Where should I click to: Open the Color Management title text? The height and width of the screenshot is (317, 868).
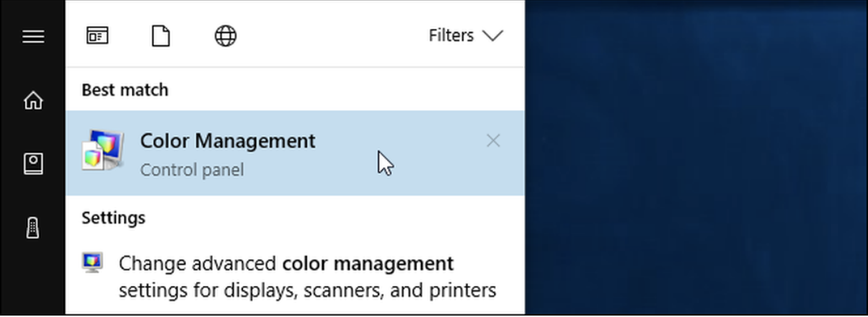click(228, 140)
